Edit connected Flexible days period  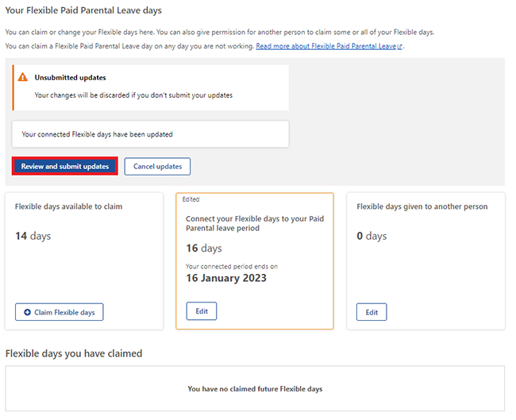[x=202, y=311]
